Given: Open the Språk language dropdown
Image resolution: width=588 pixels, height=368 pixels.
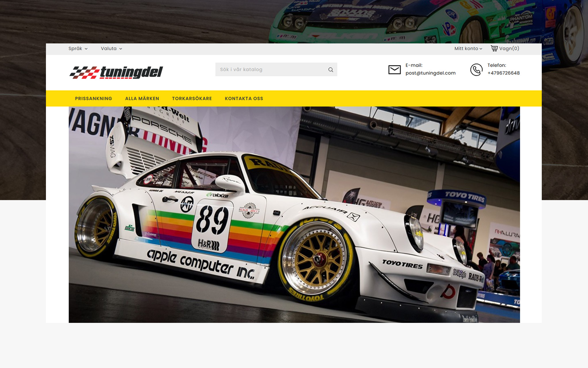Looking at the screenshot, I should pos(78,49).
